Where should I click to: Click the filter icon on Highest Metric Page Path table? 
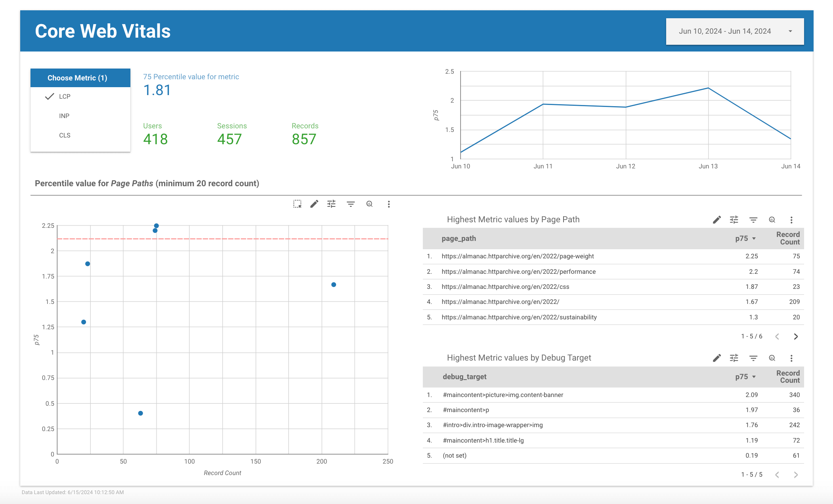coord(753,220)
